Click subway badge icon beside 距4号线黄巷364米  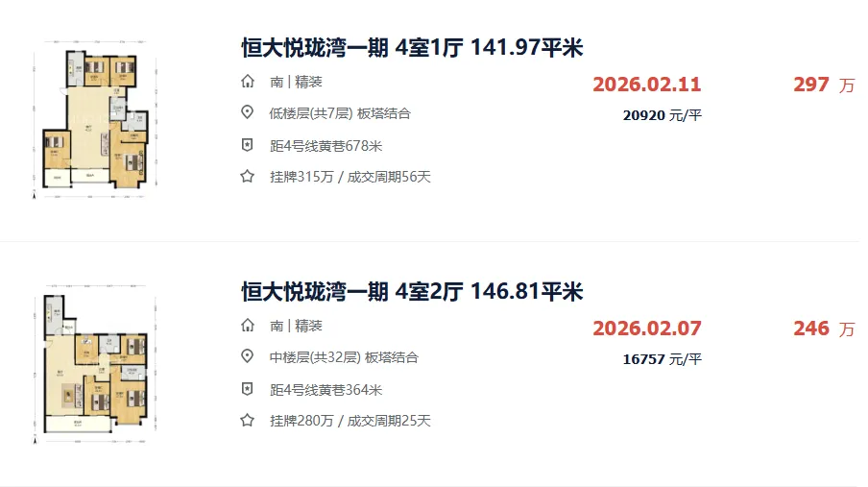[248, 389]
